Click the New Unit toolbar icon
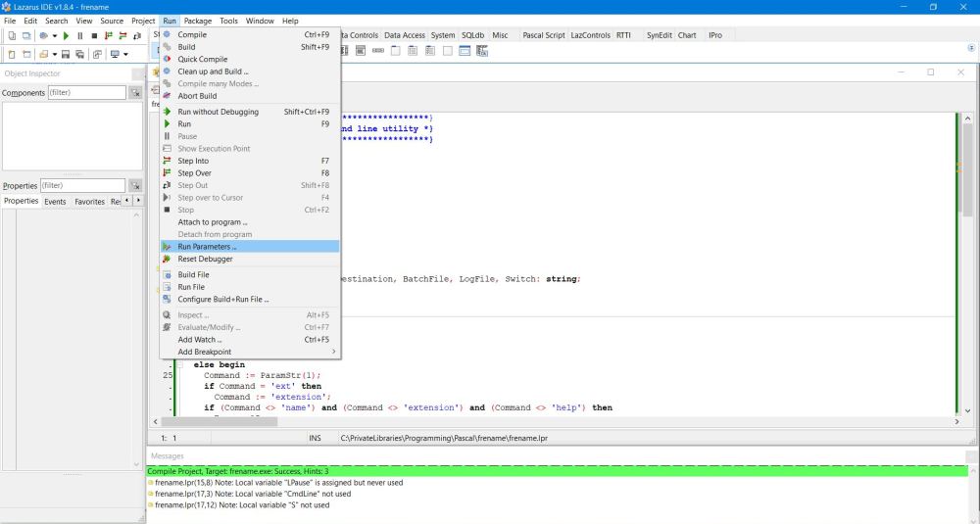The height and width of the screenshot is (524, 980). point(12,54)
